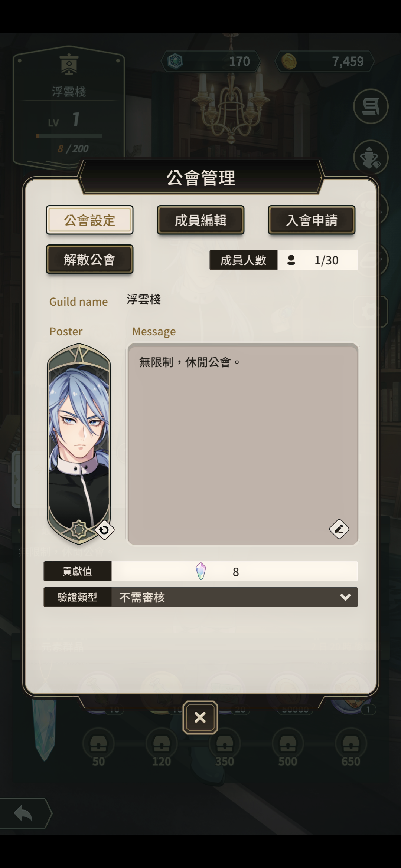
Task: Click the hexagon gem currency icon
Action: [175, 61]
